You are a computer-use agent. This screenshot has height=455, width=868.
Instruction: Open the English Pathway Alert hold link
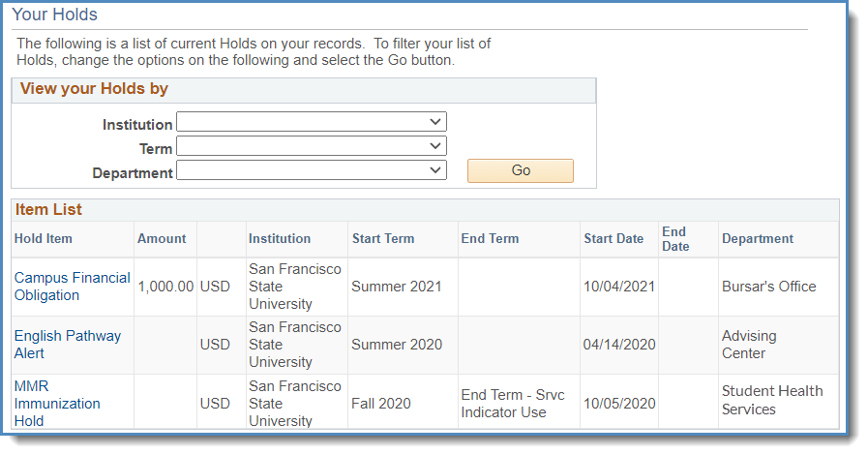click(68, 345)
